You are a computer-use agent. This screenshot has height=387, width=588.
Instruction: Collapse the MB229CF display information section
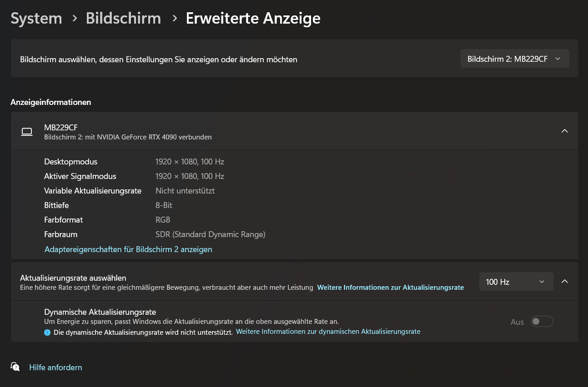coord(564,131)
